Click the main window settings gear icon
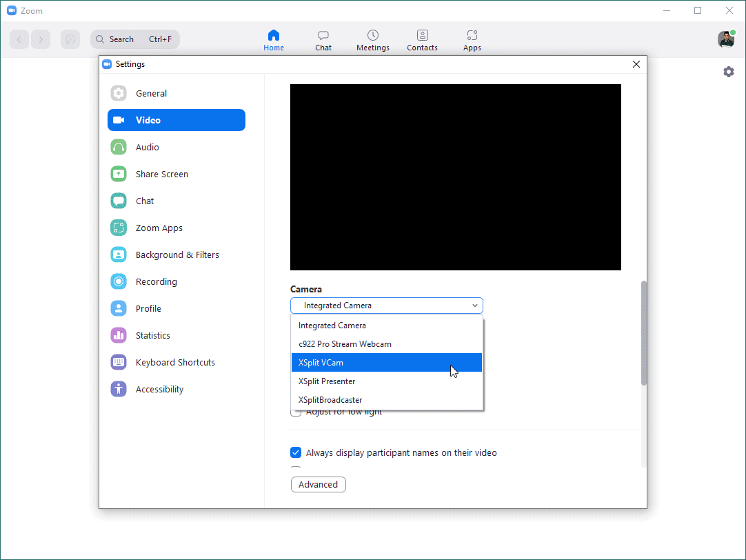Image resolution: width=746 pixels, height=560 pixels. [728, 72]
